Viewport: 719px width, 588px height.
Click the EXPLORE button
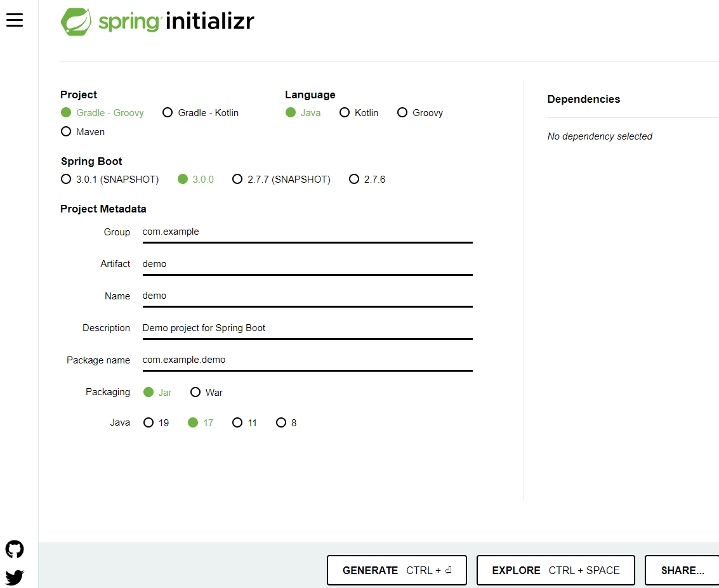[556, 570]
